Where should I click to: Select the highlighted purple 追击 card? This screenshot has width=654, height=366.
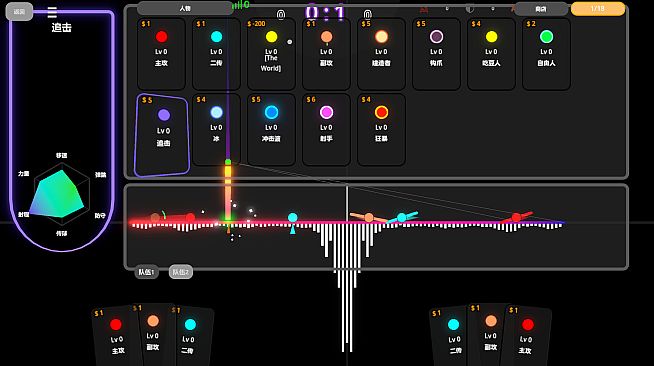pyautogui.click(x=162, y=135)
